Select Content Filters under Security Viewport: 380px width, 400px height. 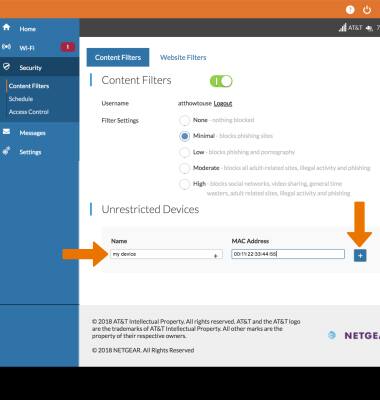coord(29,86)
